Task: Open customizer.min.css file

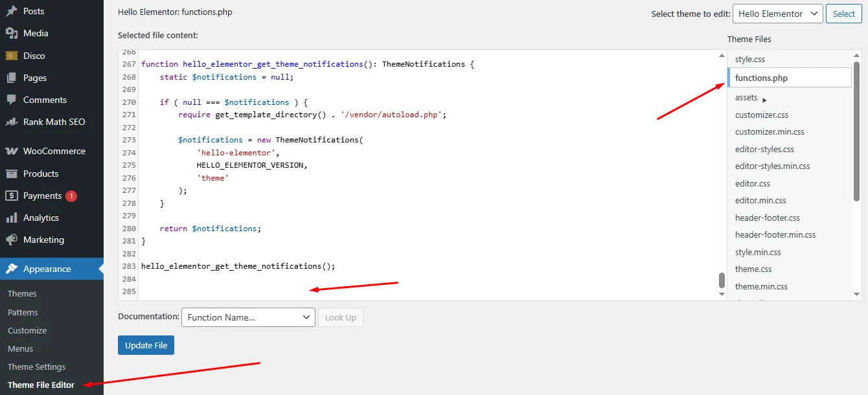Action: point(770,131)
